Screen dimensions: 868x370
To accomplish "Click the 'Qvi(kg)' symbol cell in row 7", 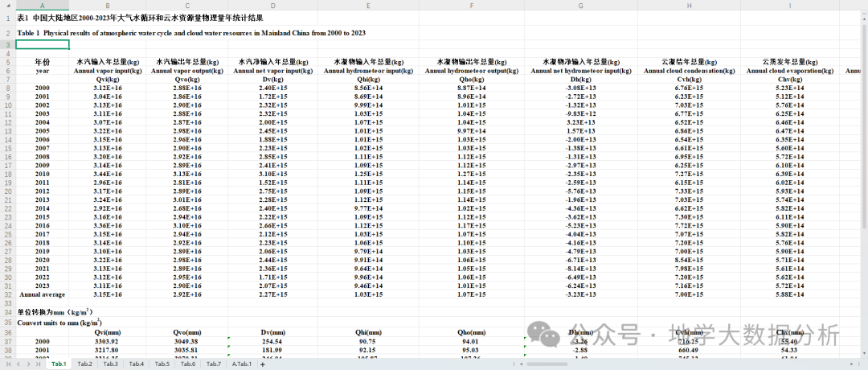I will [x=108, y=79].
